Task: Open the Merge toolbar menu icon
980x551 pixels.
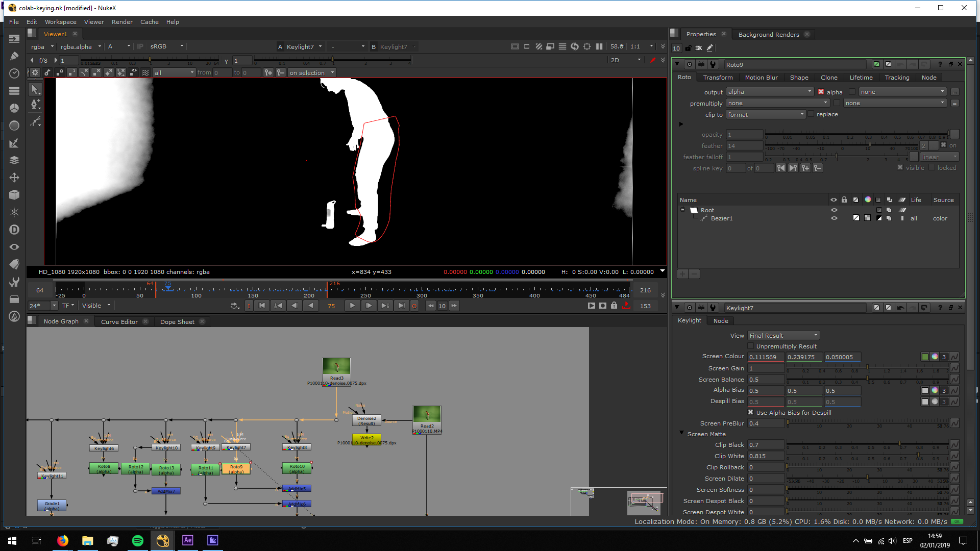Action: tap(14, 160)
